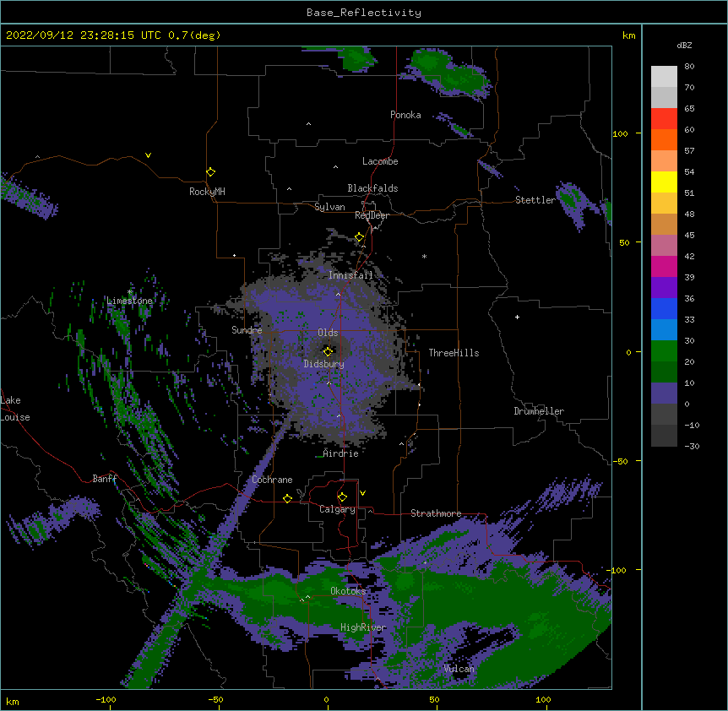Image resolution: width=728 pixels, height=711 pixels.
Task: Click the dBZ legend heading
Action: pyautogui.click(x=684, y=46)
